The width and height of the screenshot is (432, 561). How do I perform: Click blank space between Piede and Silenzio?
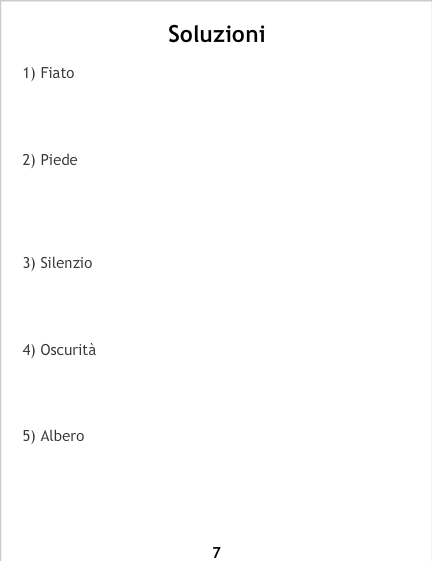tap(216, 211)
